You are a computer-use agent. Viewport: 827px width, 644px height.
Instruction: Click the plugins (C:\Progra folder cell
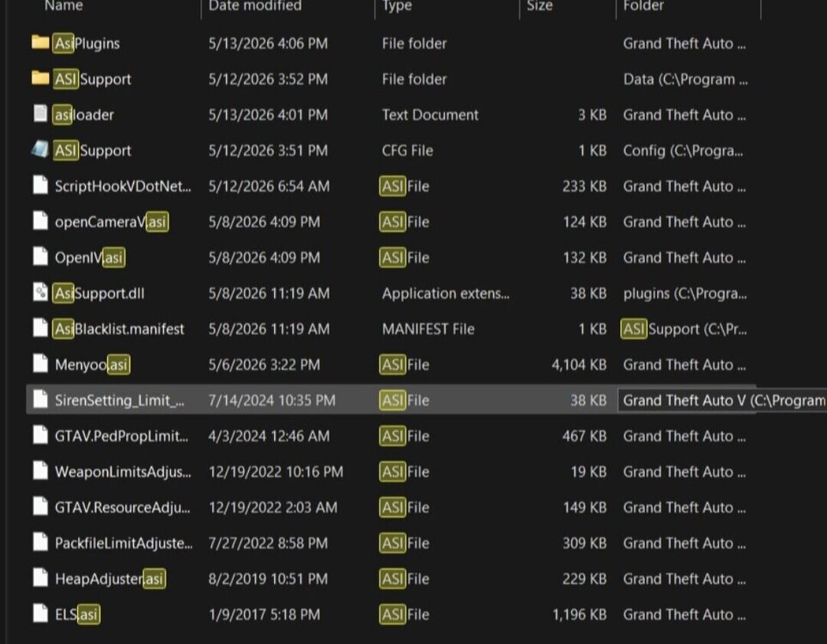click(x=685, y=294)
